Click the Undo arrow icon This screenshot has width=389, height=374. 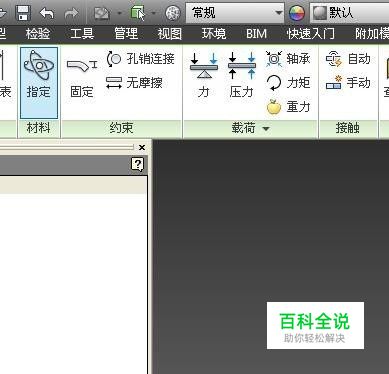[47, 13]
